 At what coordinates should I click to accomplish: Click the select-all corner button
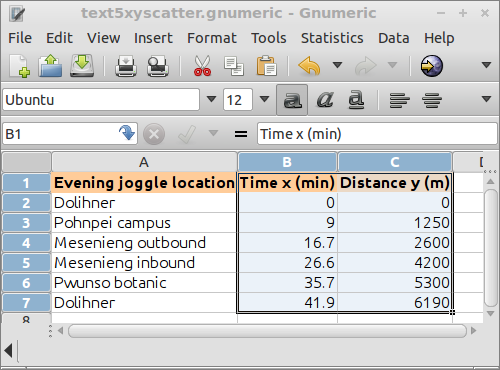(x=26, y=162)
